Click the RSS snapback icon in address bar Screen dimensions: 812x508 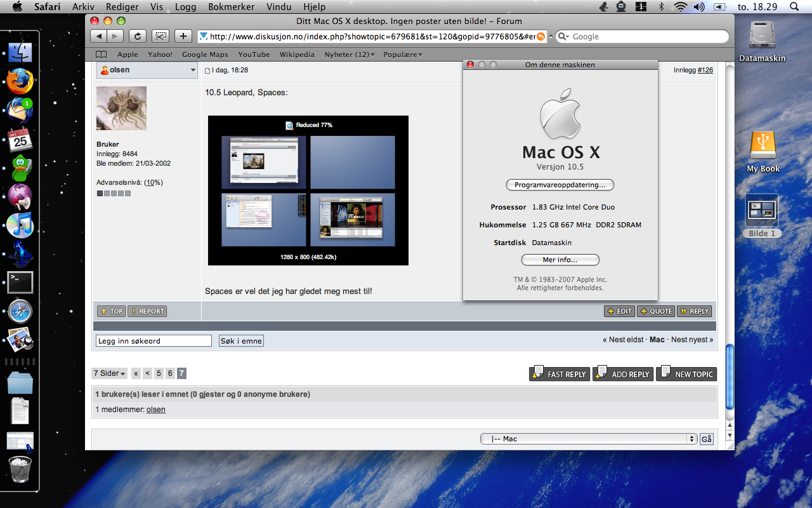pos(540,37)
